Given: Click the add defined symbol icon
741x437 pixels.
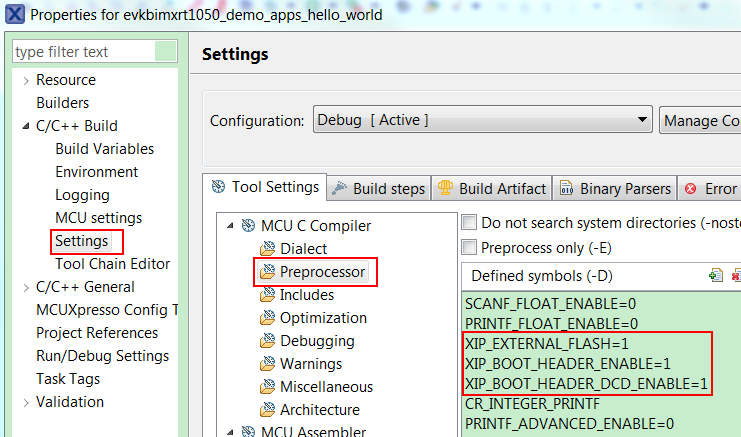Looking at the screenshot, I should (715, 275).
